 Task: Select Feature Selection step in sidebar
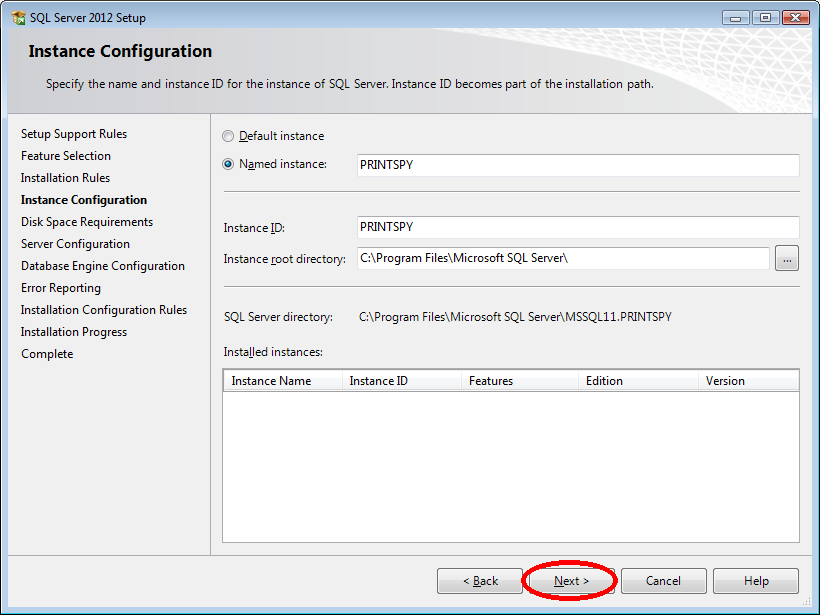66,156
